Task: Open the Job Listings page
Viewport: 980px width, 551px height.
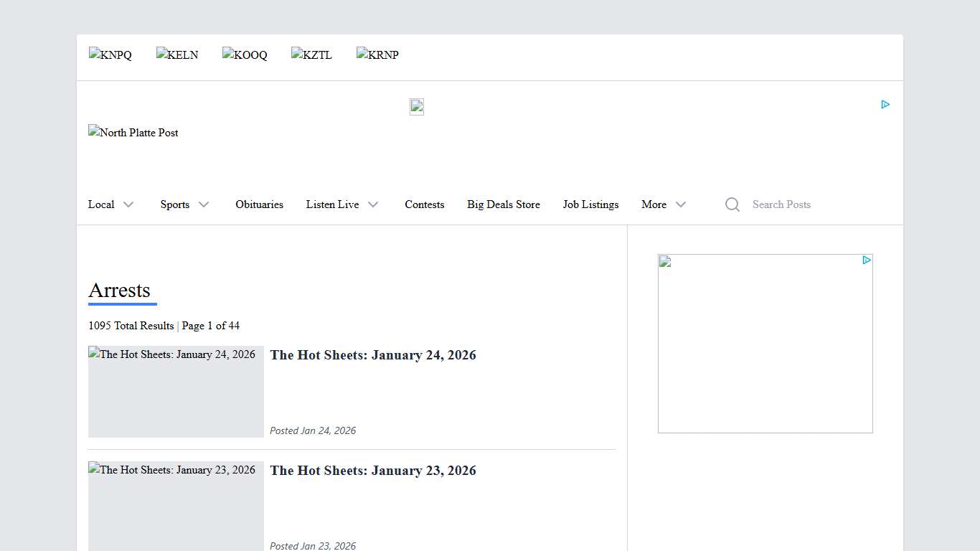Action: click(x=590, y=204)
